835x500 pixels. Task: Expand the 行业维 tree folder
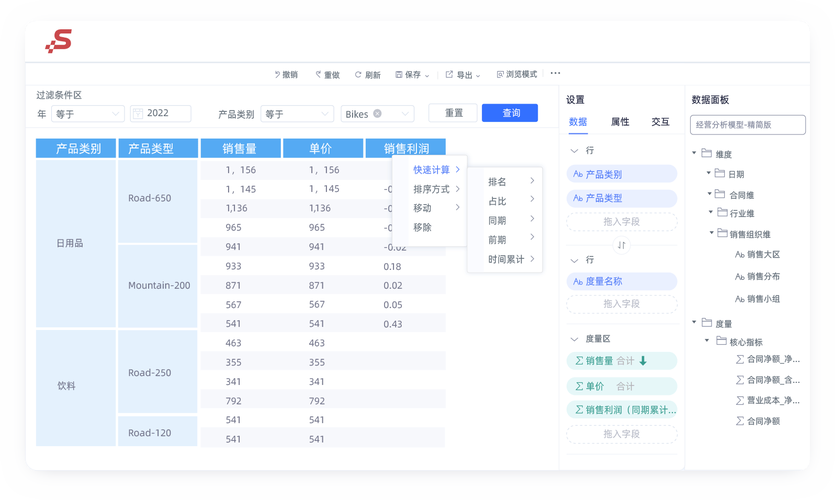coord(711,212)
